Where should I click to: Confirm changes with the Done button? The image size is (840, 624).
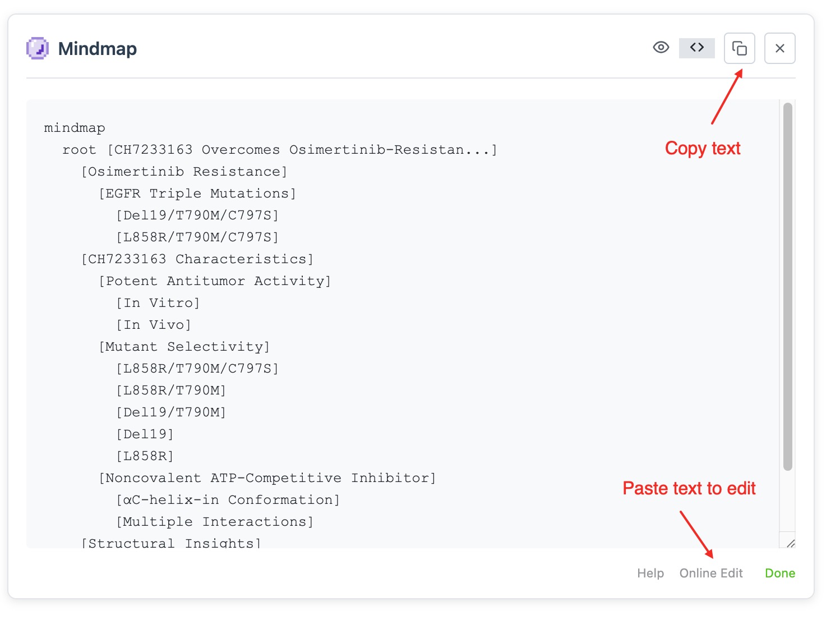(779, 573)
